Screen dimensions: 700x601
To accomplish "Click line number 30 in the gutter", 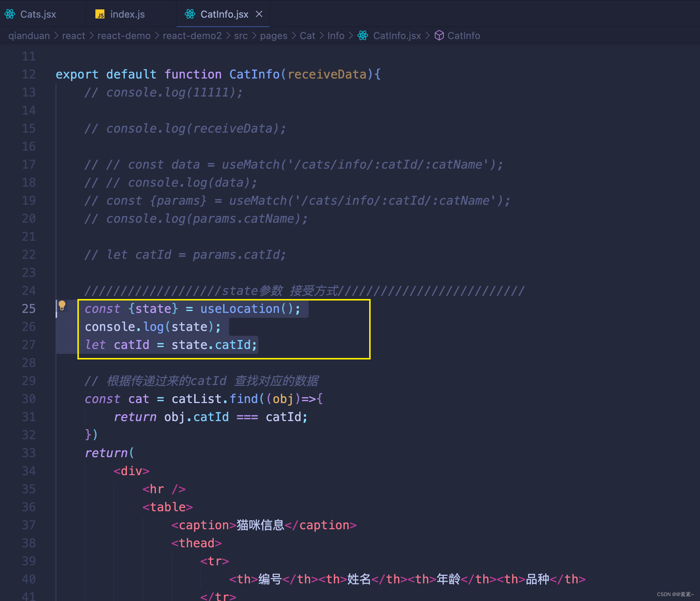I will (x=29, y=399).
